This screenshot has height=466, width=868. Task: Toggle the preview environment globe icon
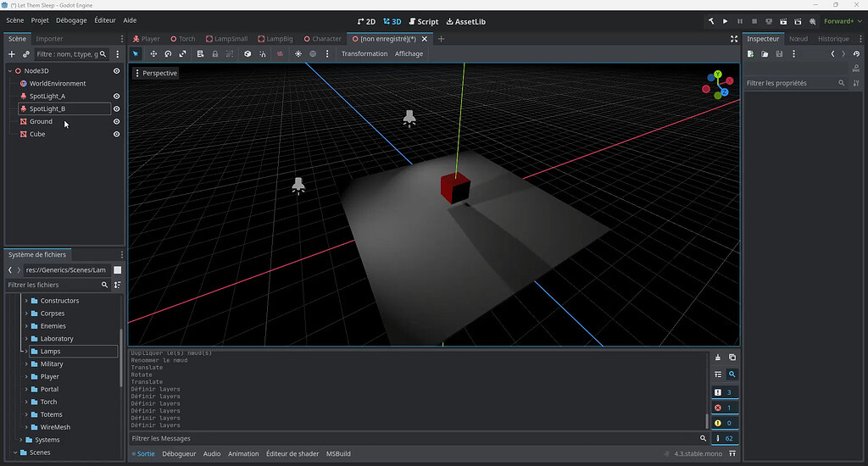tap(313, 53)
